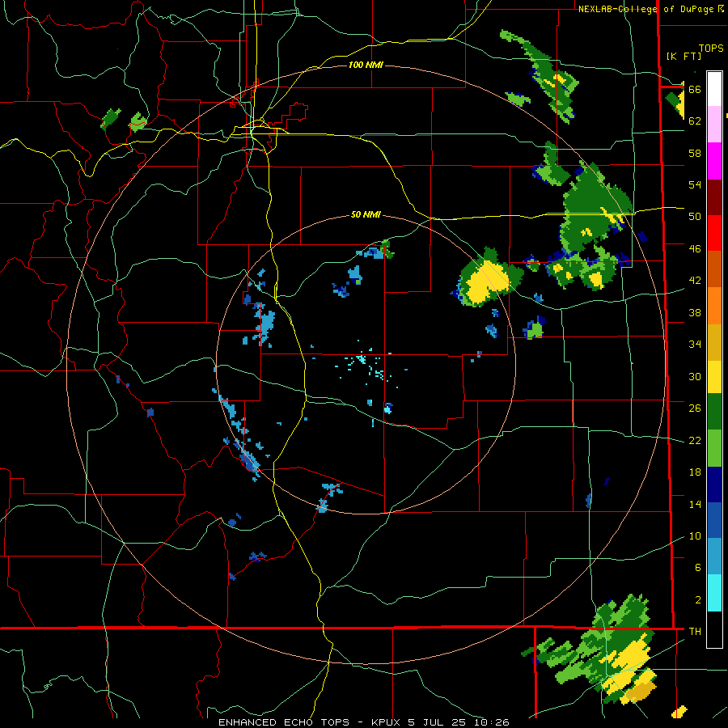The width and height of the screenshot is (728, 728).
Task: Select the NEXLAB-College of DuPage header text
Action: [650, 9]
